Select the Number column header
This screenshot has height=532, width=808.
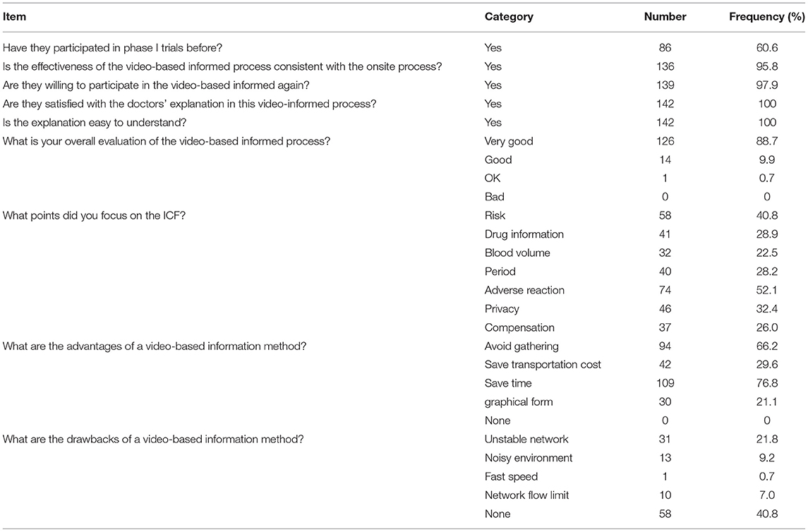665,16
